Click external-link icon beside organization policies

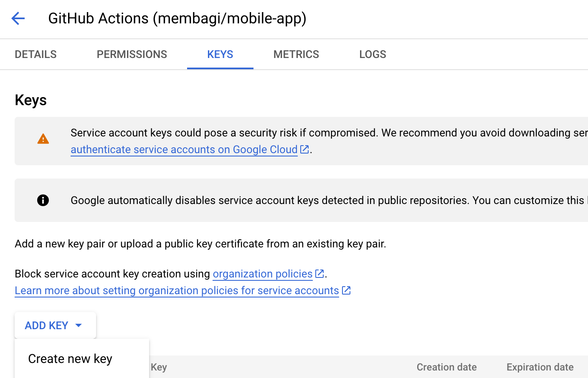319,274
